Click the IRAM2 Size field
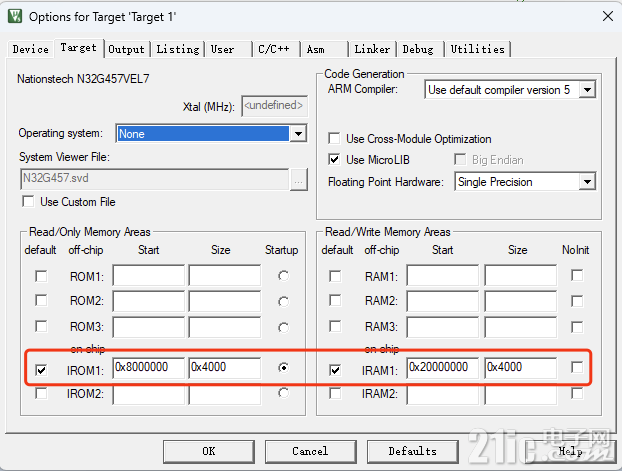Screen dimensions: 622x471 point(520,395)
